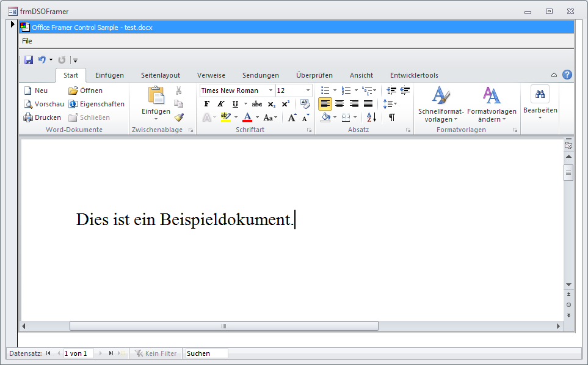Show paragraph marks with the pilcrow icon

[391, 117]
